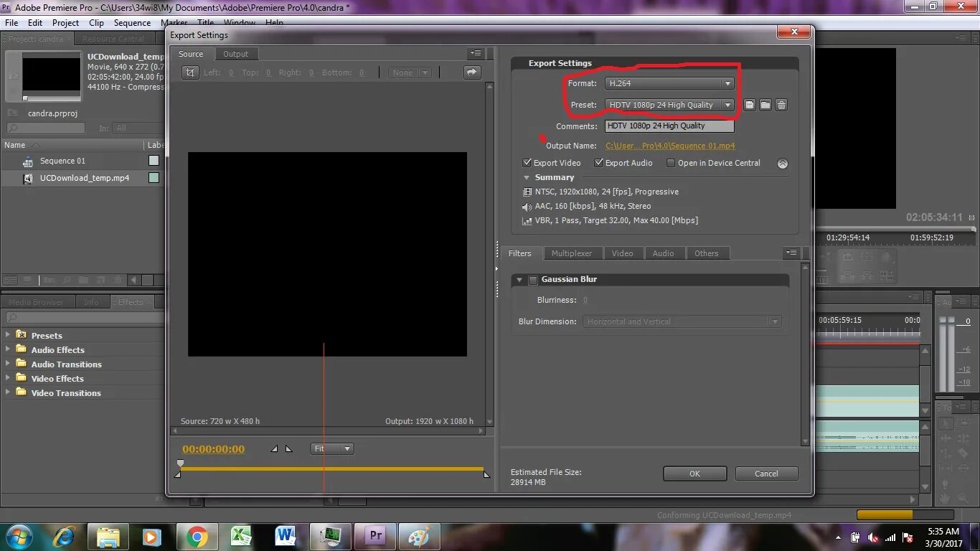Save the current export preset
The height and width of the screenshot is (551, 980).
coord(749,105)
